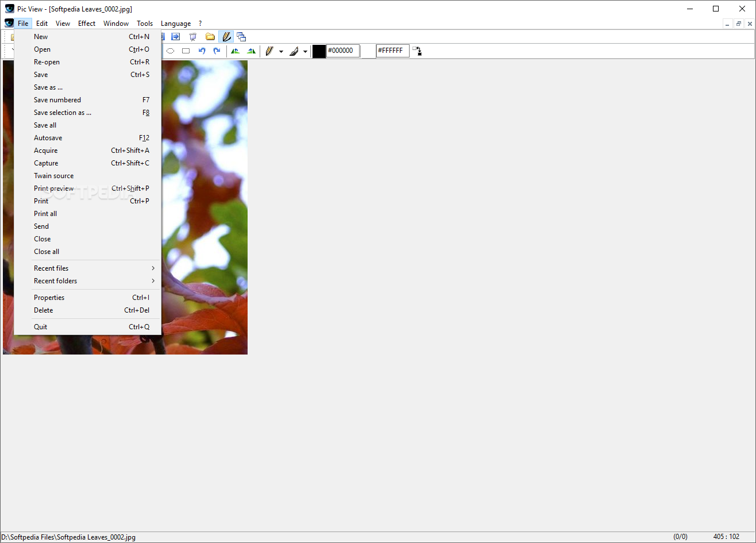Choose Print menu entry with Ctrl+P
The height and width of the screenshot is (543, 756).
(87, 201)
